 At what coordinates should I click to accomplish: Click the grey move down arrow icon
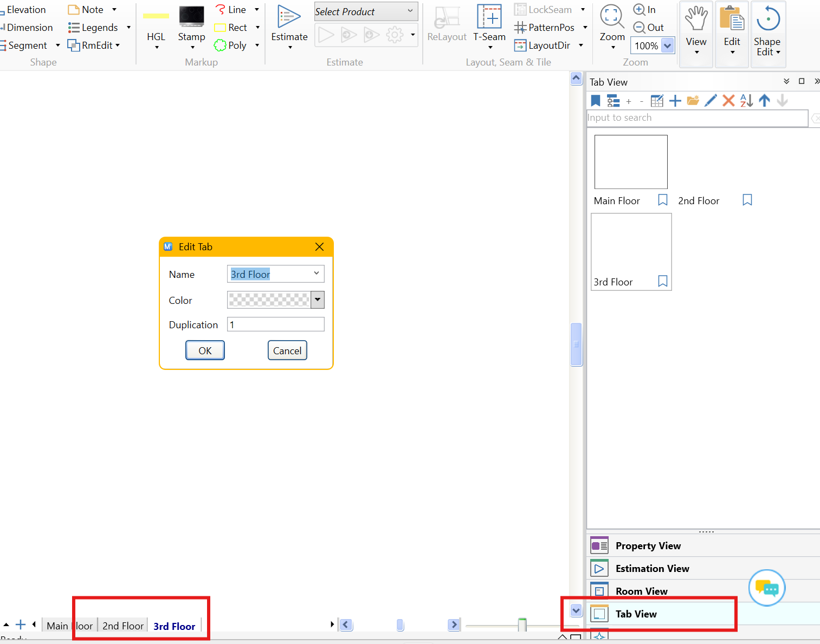coord(782,101)
